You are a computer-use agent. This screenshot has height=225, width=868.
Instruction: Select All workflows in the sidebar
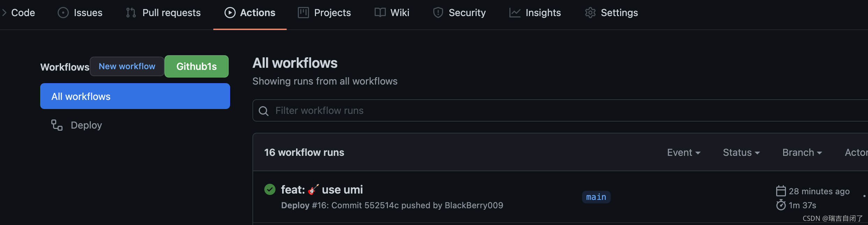[135, 96]
